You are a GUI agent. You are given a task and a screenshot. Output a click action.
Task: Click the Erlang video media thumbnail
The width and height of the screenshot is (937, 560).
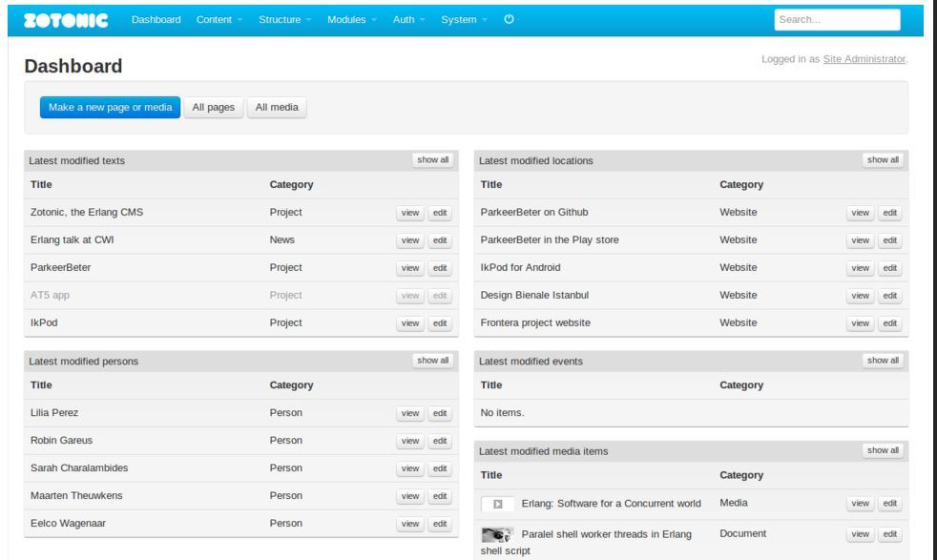click(x=497, y=504)
